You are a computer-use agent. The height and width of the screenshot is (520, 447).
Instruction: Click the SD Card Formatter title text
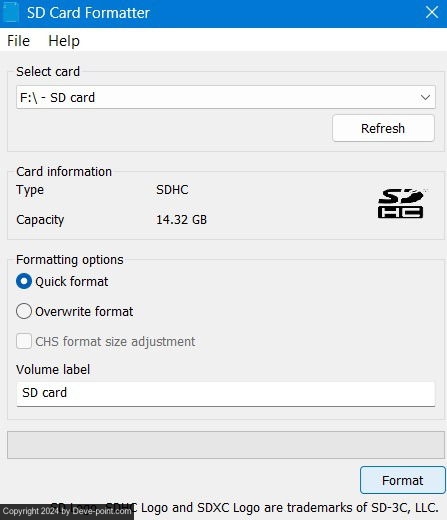(x=88, y=13)
